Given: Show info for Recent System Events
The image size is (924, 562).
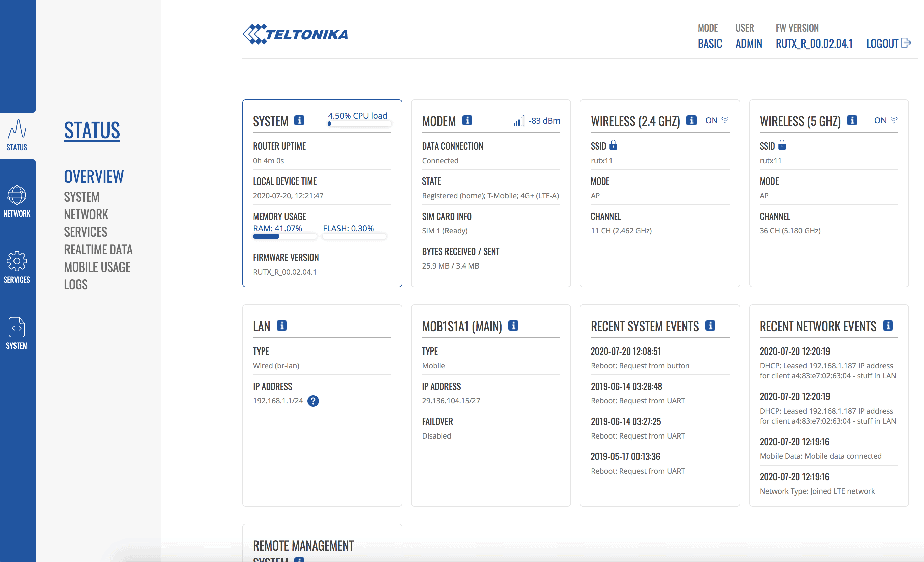Looking at the screenshot, I should [x=710, y=326].
